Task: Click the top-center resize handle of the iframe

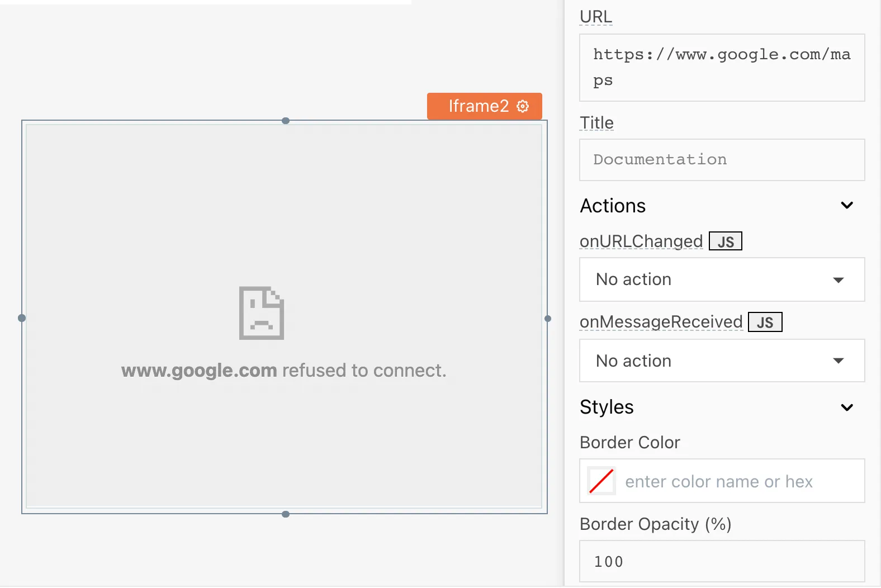Action: coord(286,121)
